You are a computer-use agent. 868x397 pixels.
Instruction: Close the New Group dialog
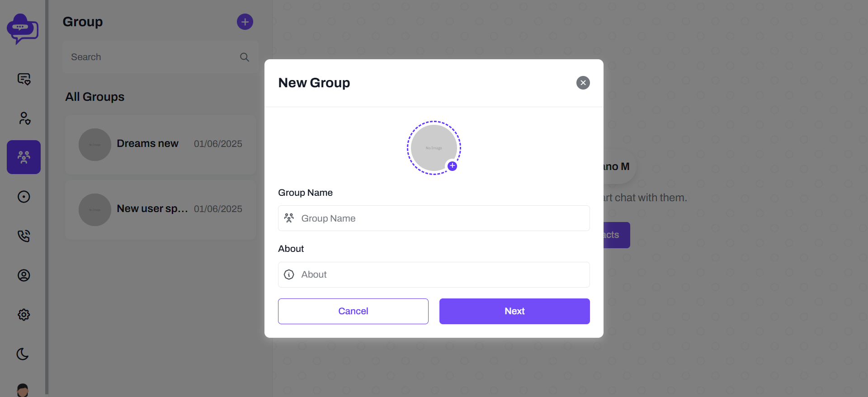583,83
